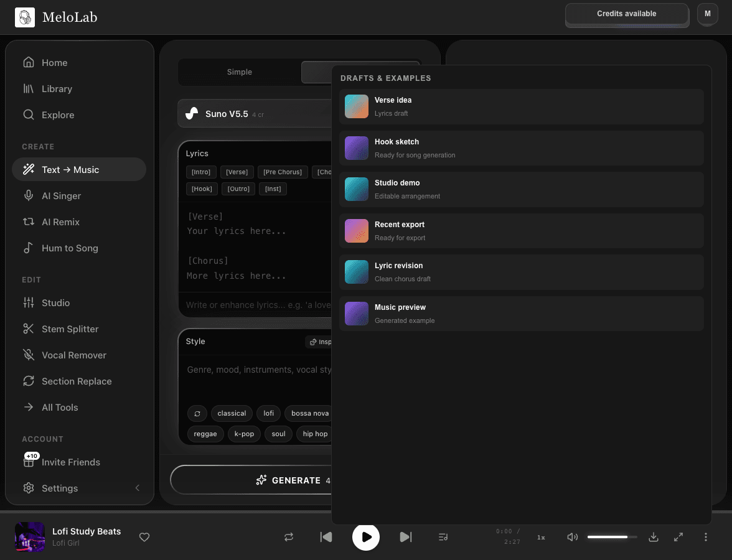This screenshot has width=732, height=560.
Task: Click the Hum to Song note icon
Action: point(29,248)
